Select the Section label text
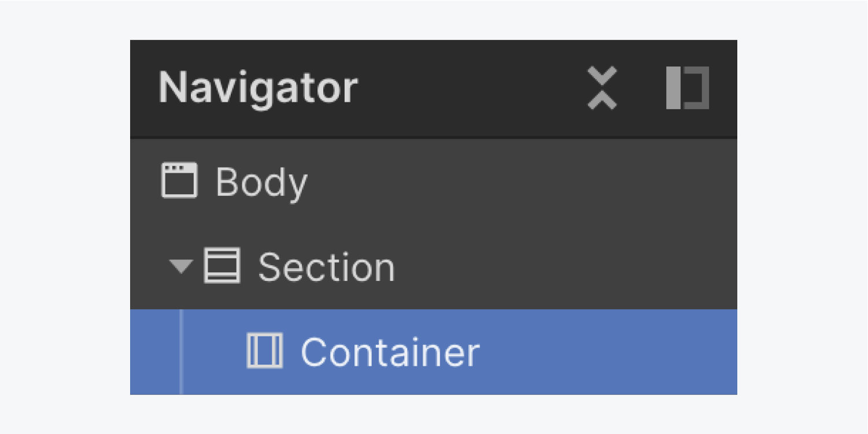 pos(326,267)
